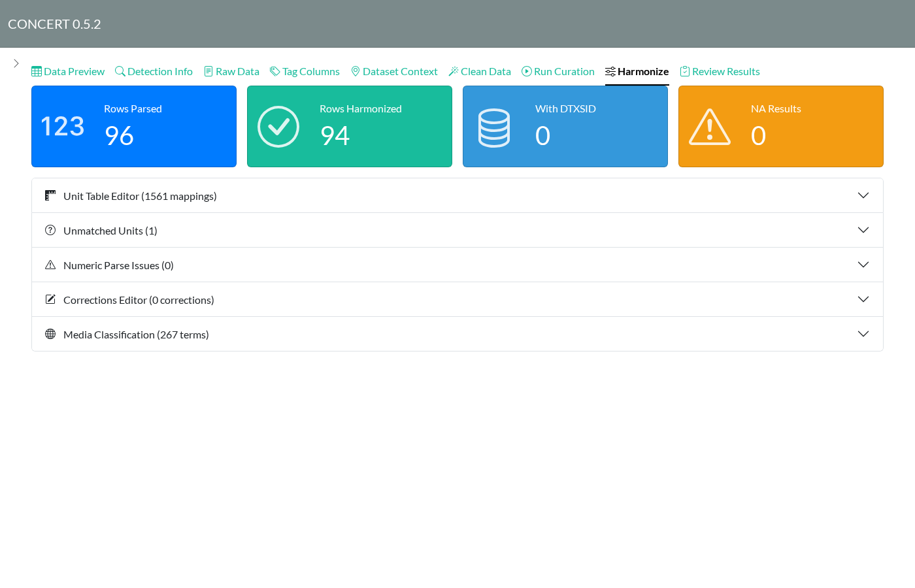Click the warning triangle in NA Results card
Viewport: 915px width, 588px height.
click(x=710, y=127)
